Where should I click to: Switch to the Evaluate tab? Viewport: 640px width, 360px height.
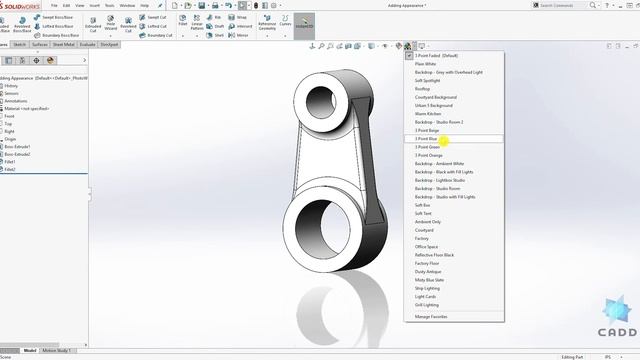pos(87,44)
